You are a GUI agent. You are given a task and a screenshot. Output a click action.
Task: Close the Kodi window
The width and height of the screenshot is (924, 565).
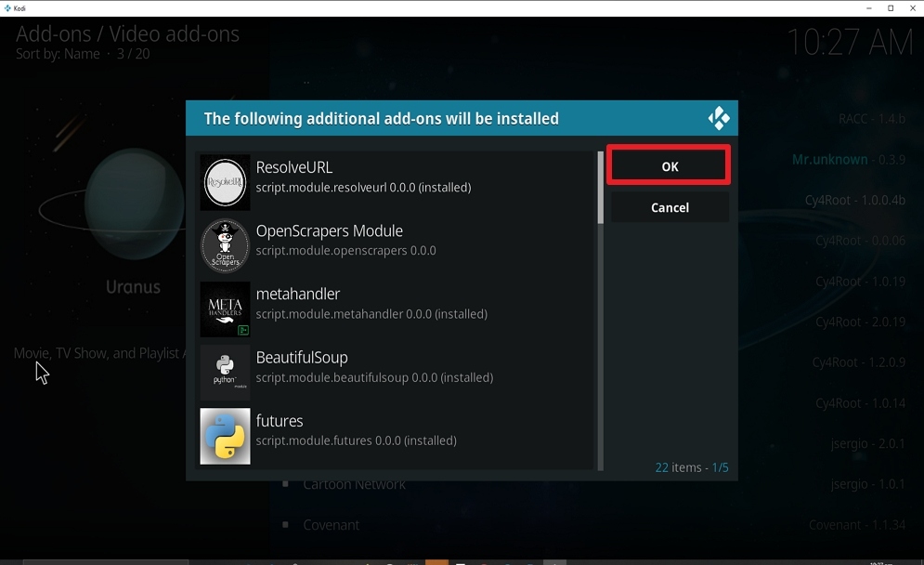tap(913, 8)
